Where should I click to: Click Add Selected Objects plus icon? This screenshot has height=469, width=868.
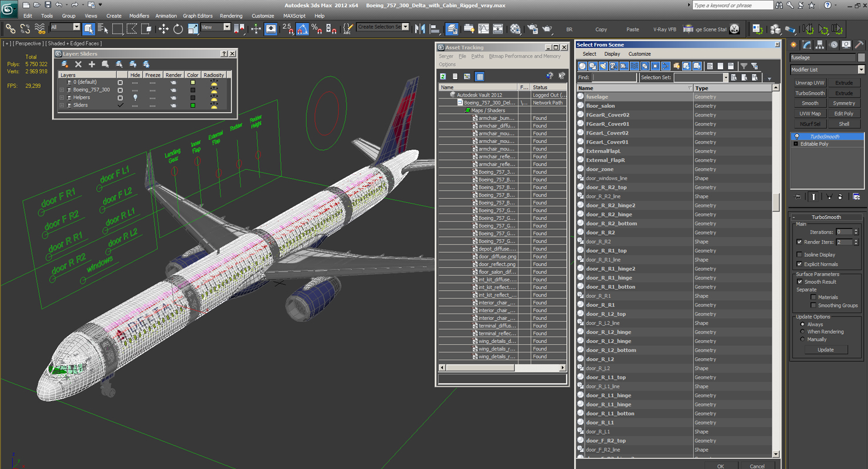coord(91,64)
